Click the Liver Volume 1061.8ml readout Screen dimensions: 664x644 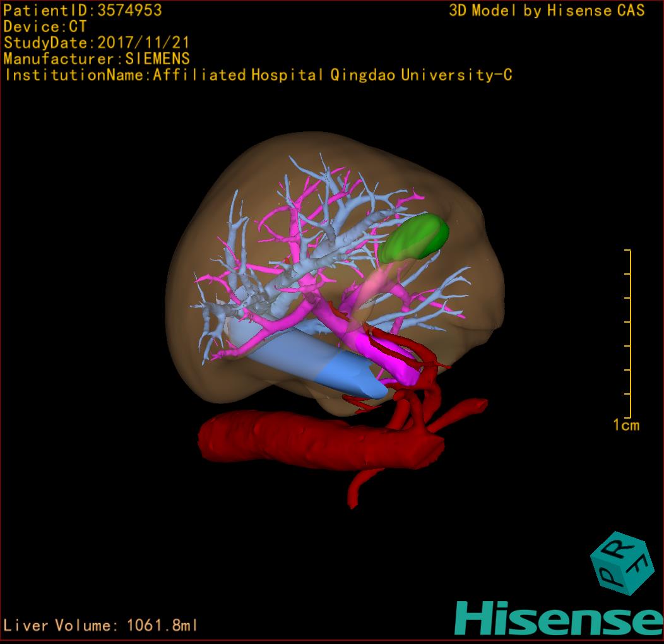100,626
